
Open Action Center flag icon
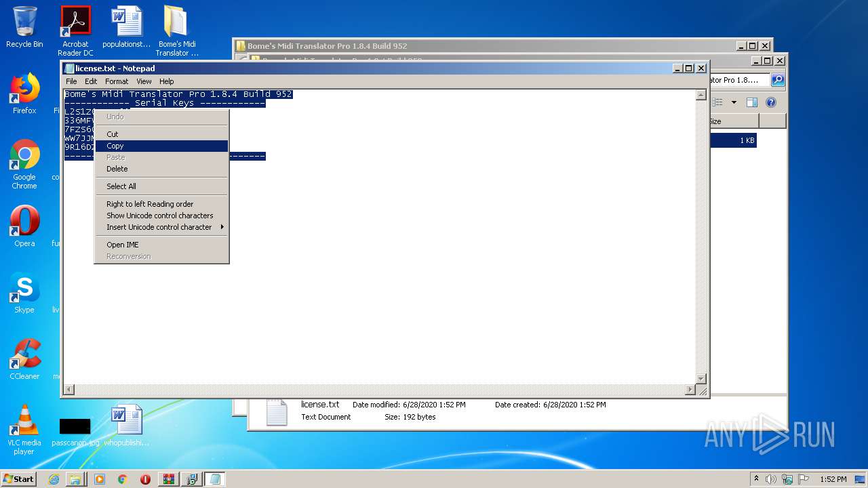(804, 479)
